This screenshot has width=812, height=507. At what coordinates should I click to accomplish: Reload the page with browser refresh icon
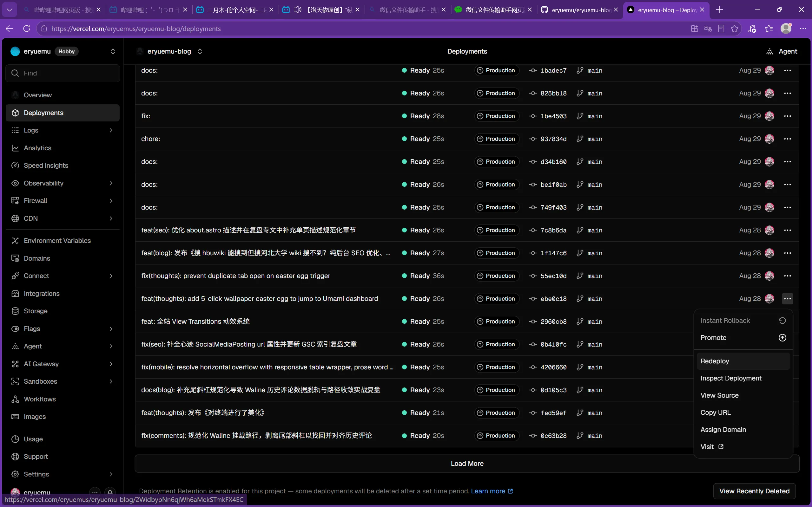coord(27,29)
